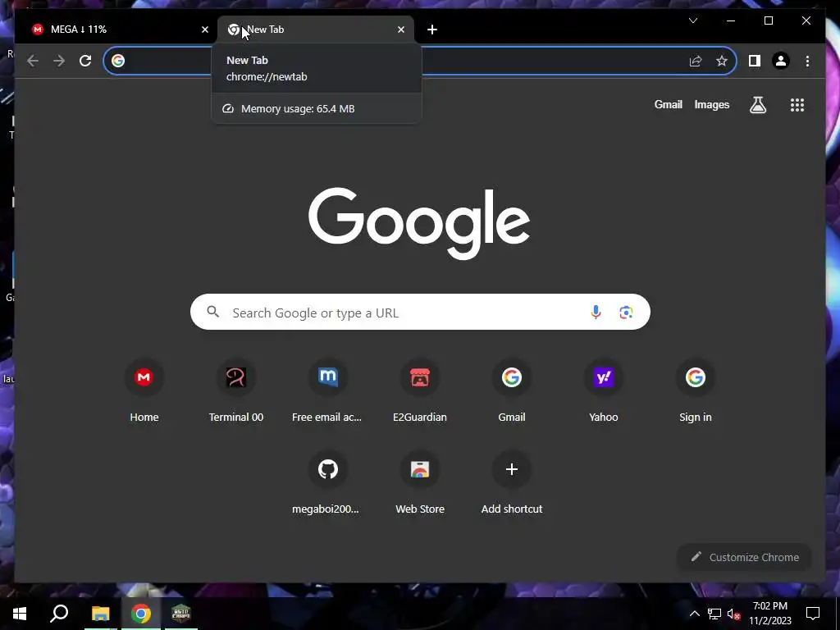The height and width of the screenshot is (630, 840).
Task: Reload the current page
Action: tap(85, 61)
